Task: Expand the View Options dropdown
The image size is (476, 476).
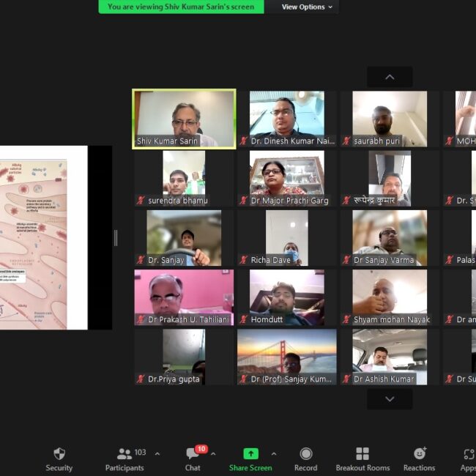Action: (x=308, y=7)
